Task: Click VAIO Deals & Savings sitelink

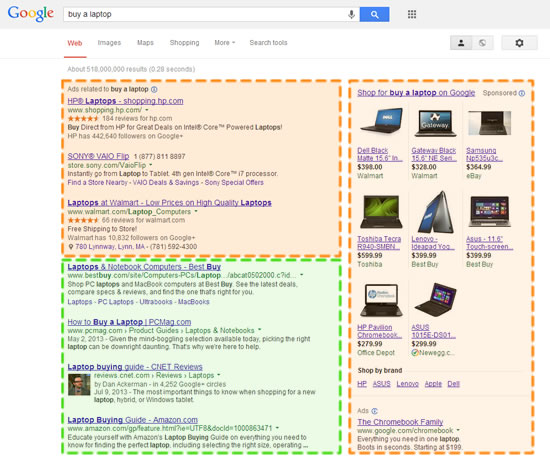Action: (x=166, y=183)
